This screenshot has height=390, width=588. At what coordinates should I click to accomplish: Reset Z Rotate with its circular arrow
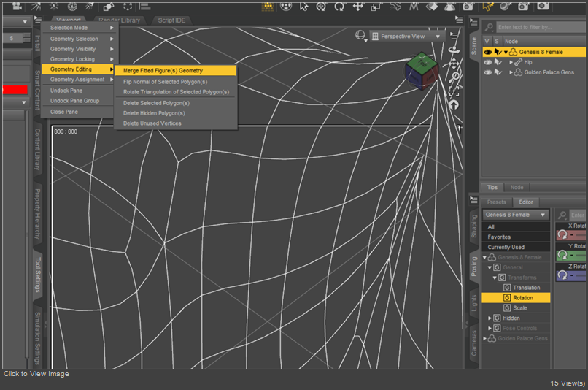pyautogui.click(x=562, y=275)
